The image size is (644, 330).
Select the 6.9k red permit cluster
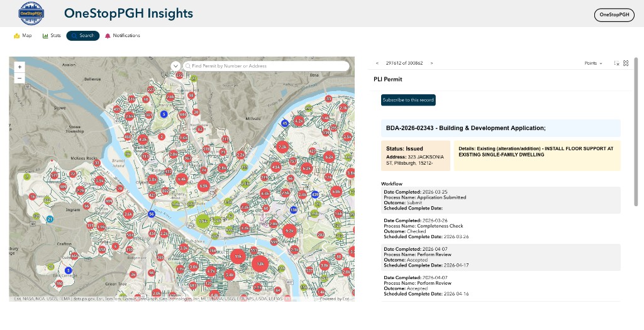(x=204, y=185)
